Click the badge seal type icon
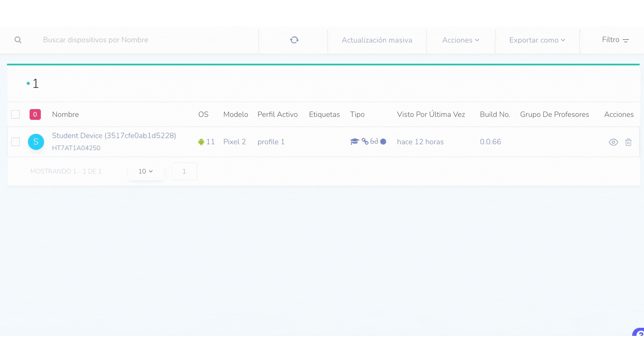The width and height of the screenshot is (644, 362). pos(383,141)
